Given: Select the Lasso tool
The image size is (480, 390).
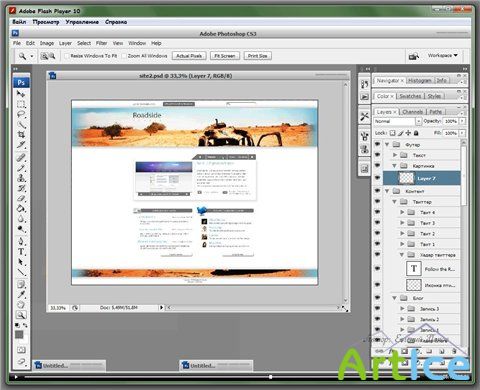Looking at the screenshot, I should point(21,115).
